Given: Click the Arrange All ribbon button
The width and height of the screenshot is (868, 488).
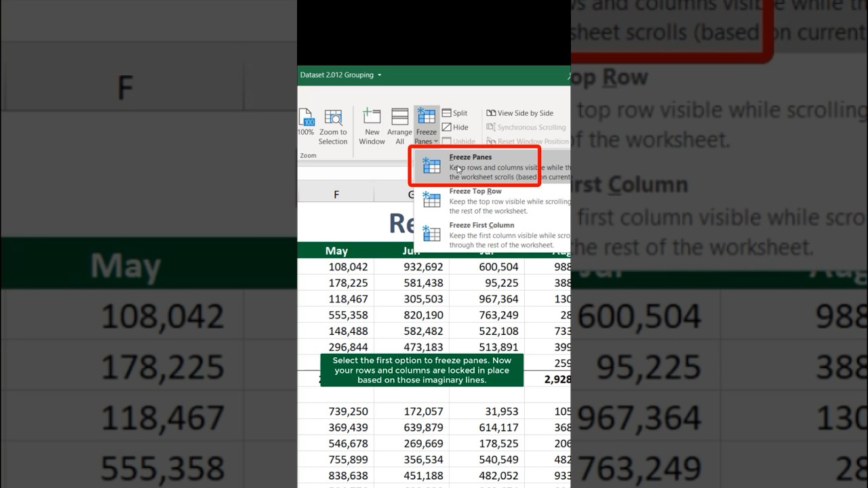Looking at the screenshot, I should click(399, 126).
